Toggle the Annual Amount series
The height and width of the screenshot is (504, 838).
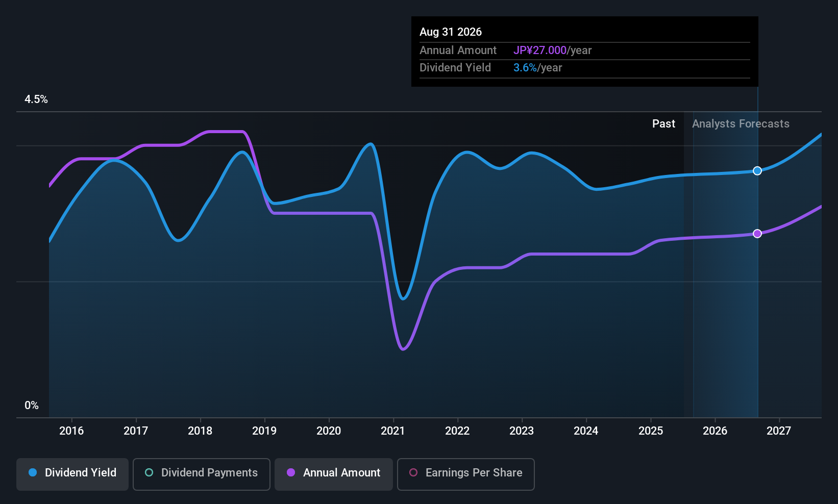pos(334,474)
